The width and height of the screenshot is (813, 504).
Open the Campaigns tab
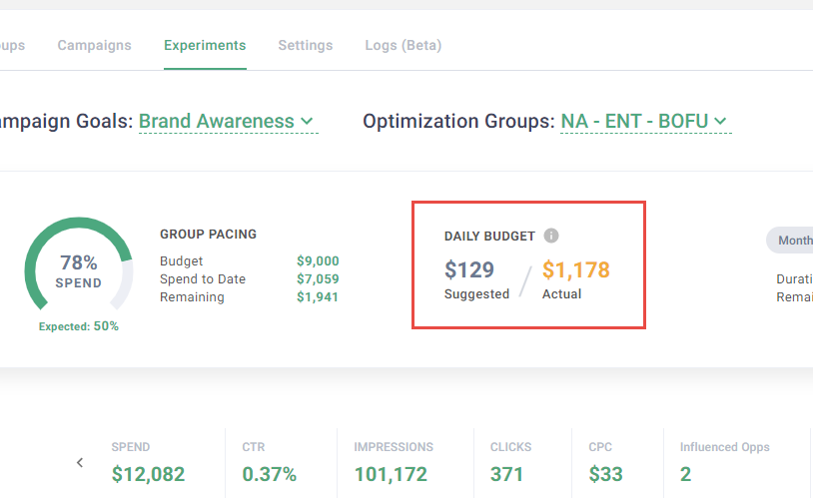click(94, 45)
